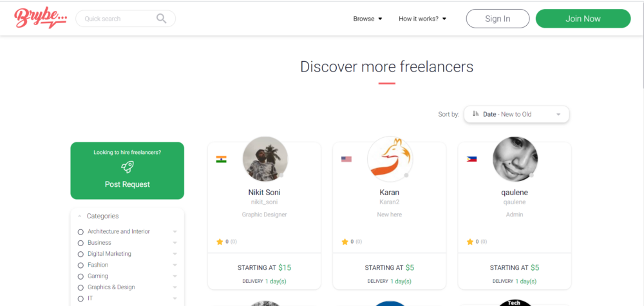Click the Join Now button
The width and height of the screenshot is (644, 306).
point(583,19)
